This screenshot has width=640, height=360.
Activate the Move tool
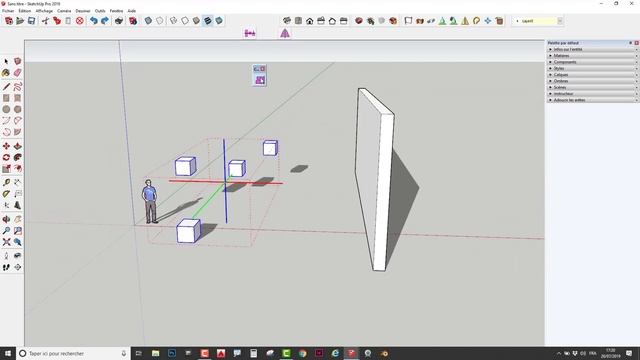click(x=6, y=146)
